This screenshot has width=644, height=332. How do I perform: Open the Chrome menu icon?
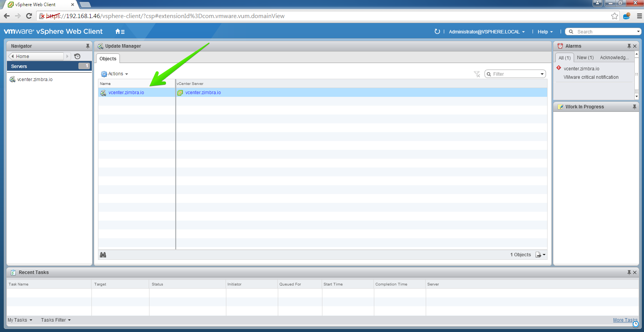pyautogui.click(x=639, y=16)
